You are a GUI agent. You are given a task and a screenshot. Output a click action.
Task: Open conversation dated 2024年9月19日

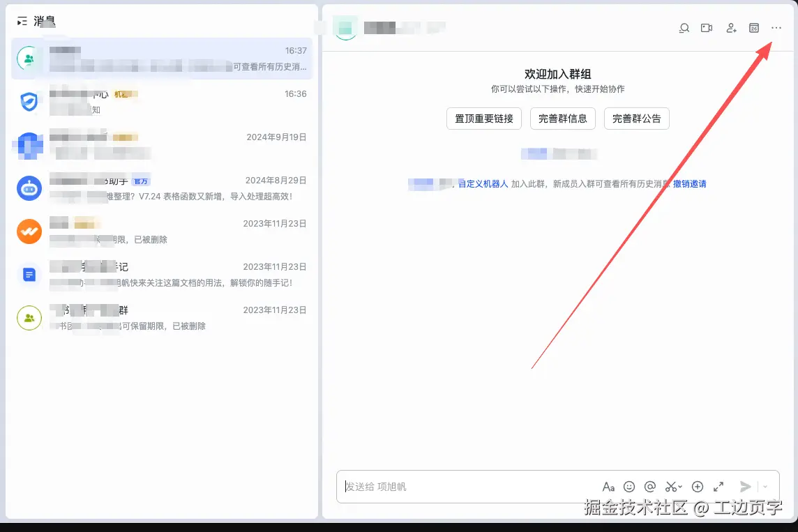162,145
